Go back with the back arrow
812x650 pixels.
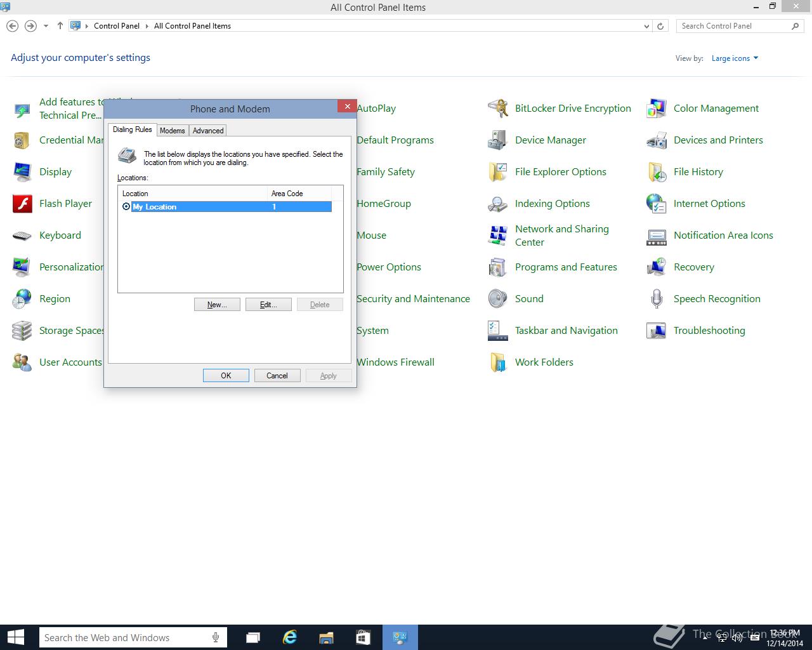[x=12, y=26]
